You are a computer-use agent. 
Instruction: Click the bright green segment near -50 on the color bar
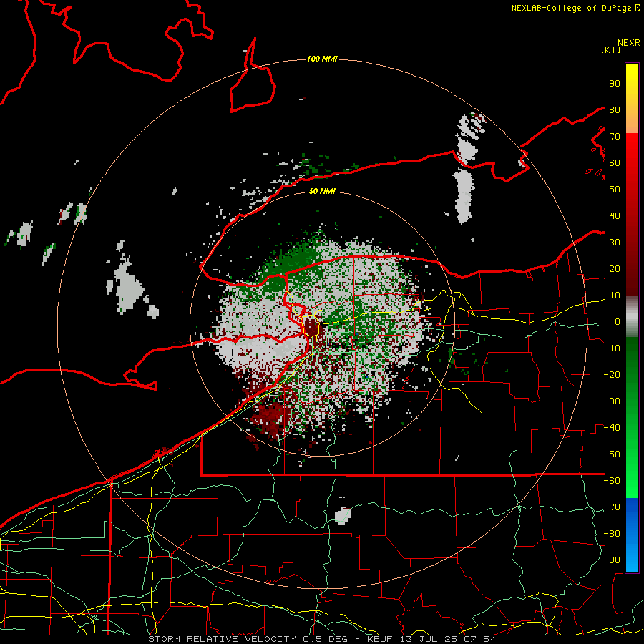(632, 454)
